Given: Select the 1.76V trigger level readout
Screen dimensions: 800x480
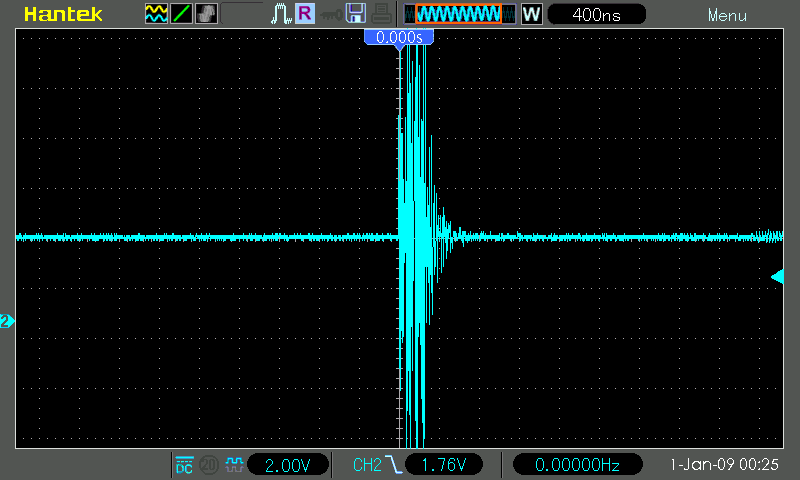Looking at the screenshot, I should (x=443, y=465).
